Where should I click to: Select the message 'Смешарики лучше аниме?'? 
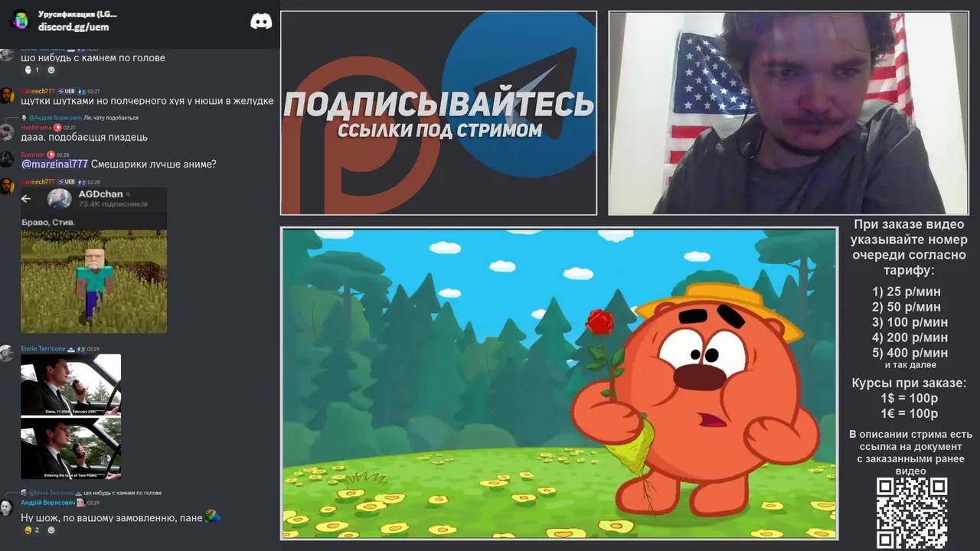(153, 164)
